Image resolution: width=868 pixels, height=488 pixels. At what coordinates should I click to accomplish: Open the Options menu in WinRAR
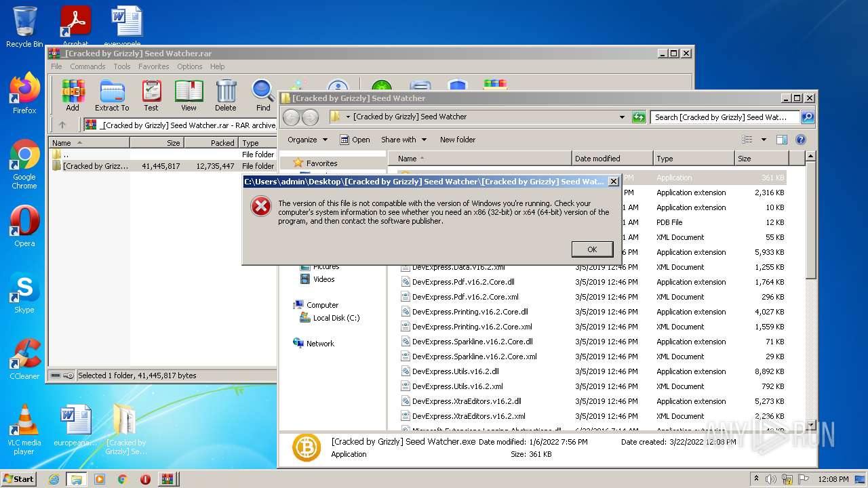190,66
